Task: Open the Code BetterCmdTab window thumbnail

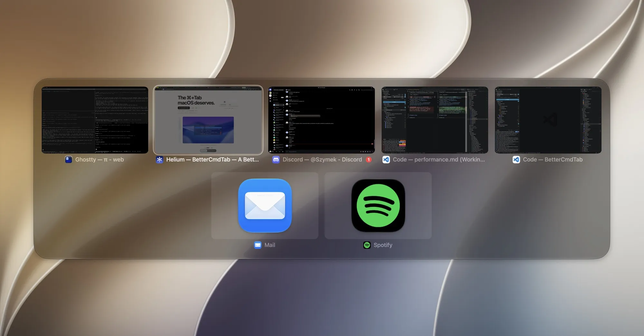Action: (x=548, y=120)
